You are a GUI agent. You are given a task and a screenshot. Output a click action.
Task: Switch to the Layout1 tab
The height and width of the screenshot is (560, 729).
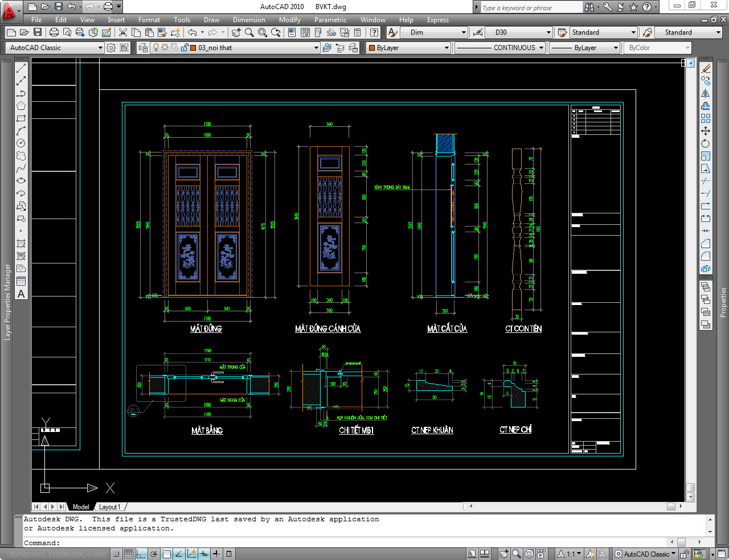pyautogui.click(x=109, y=507)
